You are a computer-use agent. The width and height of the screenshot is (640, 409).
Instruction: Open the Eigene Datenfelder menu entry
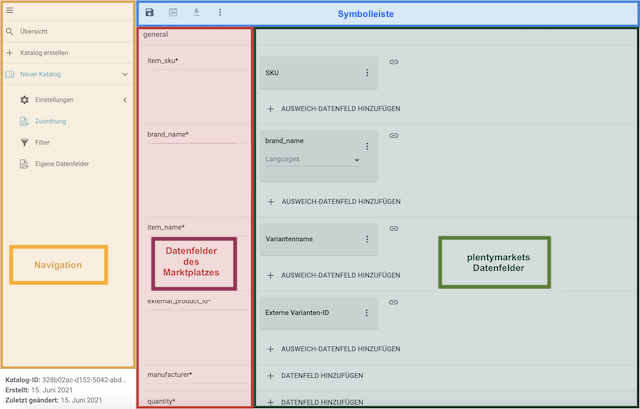pos(62,164)
